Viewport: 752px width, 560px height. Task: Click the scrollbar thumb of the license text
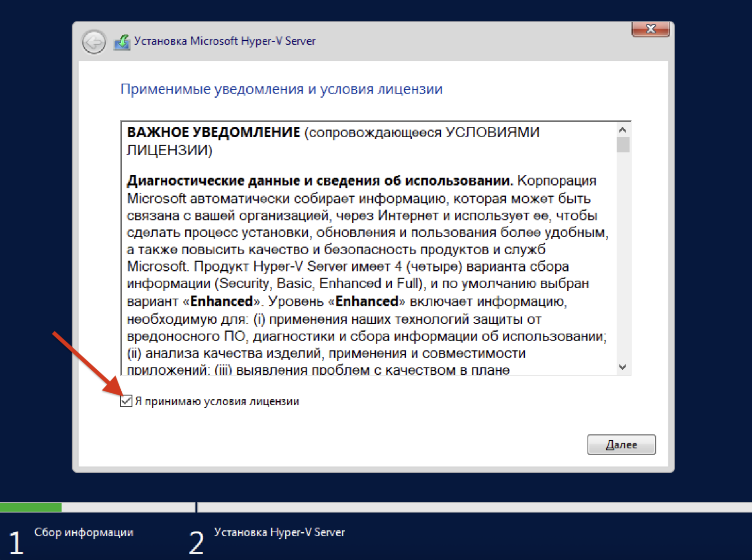623,145
